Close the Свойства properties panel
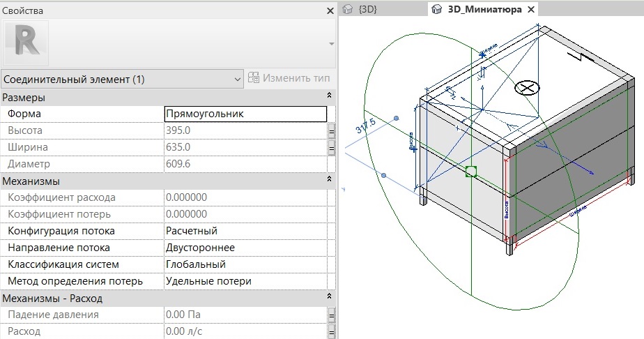 [x=330, y=10]
